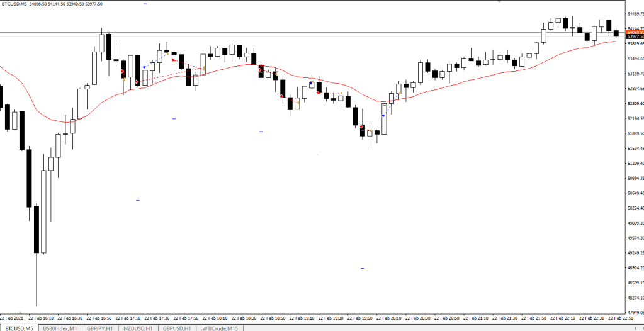Click the orange price label on price scale
644x331 pixels.
pos(634,31)
